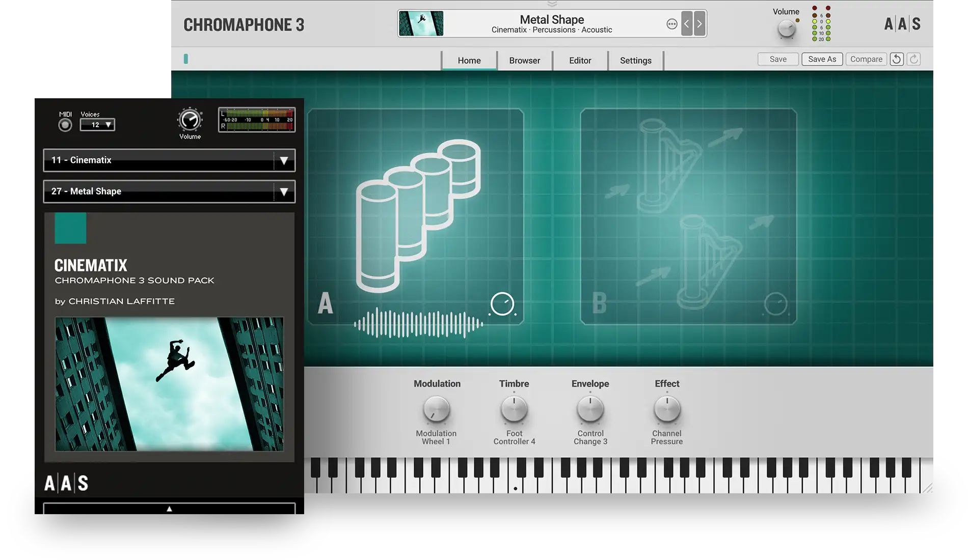Click the AAS logo in the top-right corner
Image resolution: width=968 pixels, height=560 pixels.
coord(903,23)
